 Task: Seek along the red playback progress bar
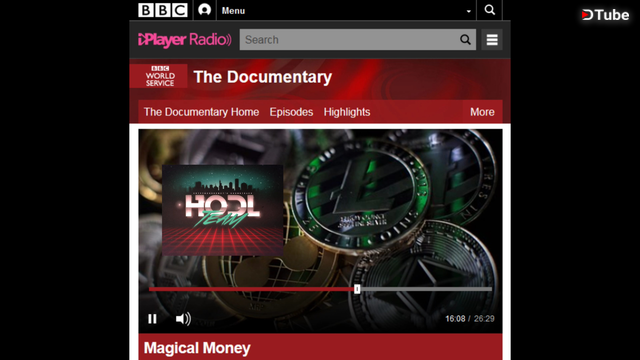click(252, 289)
